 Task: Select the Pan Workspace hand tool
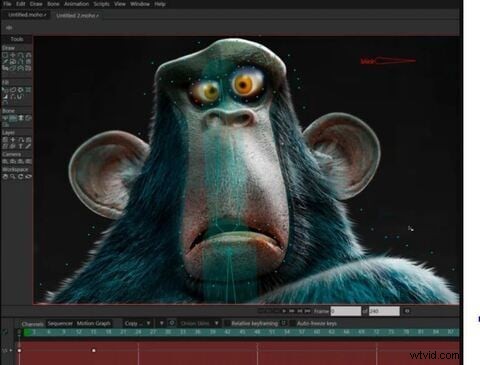click(x=5, y=177)
